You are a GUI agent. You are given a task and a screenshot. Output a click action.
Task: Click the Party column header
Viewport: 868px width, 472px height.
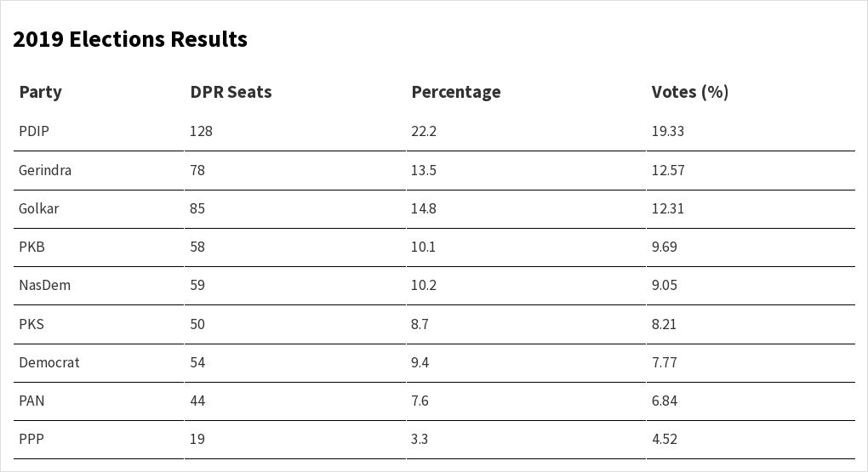(40, 92)
